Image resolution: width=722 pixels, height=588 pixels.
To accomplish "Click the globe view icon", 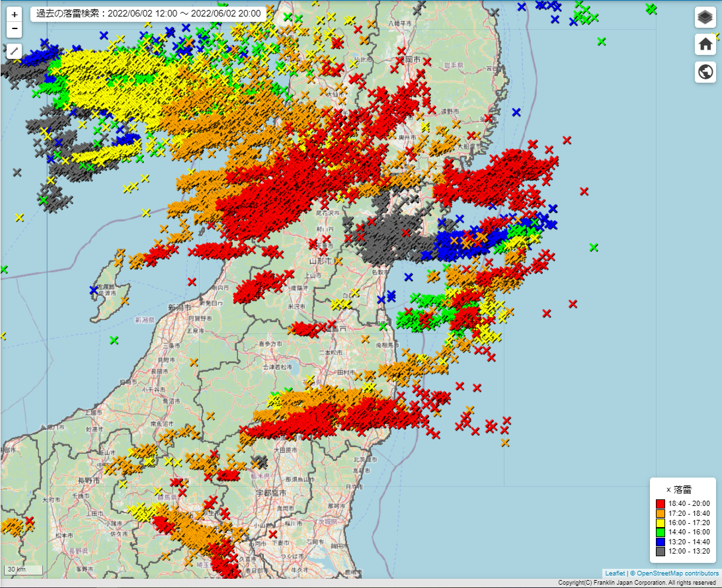I will tap(705, 71).
